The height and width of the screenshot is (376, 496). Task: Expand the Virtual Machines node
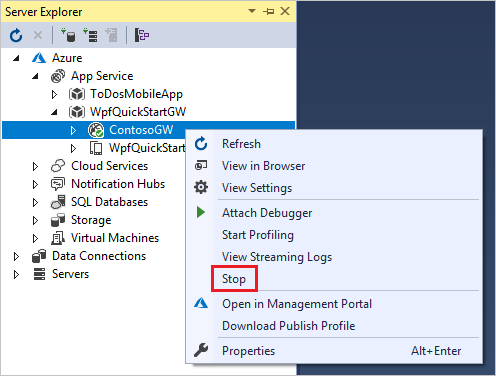pyautogui.click(x=35, y=239)
